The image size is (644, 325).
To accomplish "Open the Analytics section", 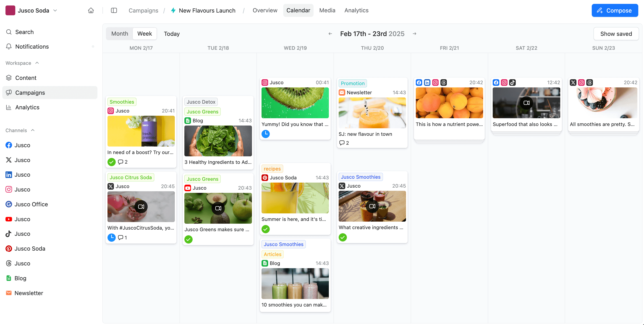I will coord(27,107).
